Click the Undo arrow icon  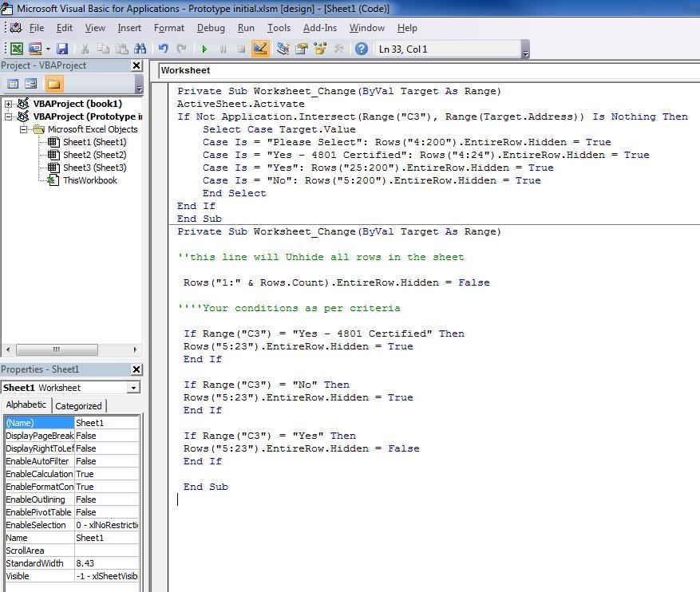(x=164, y=49)
